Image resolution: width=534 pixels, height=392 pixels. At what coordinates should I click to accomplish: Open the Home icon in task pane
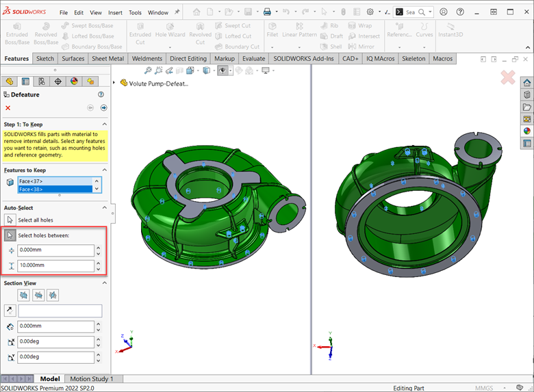(x=527, y=83)
